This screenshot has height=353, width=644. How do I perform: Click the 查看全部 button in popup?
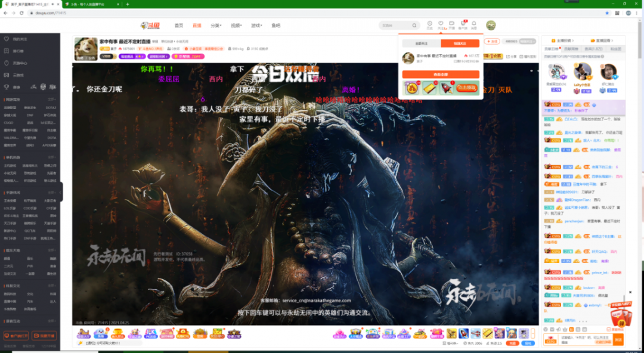[441, 75]
